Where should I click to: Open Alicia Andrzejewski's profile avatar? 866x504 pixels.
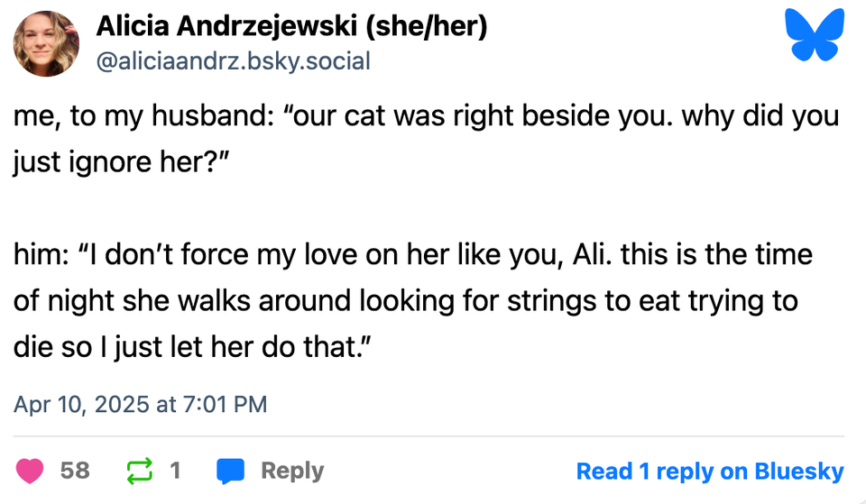tap(46, 43)
